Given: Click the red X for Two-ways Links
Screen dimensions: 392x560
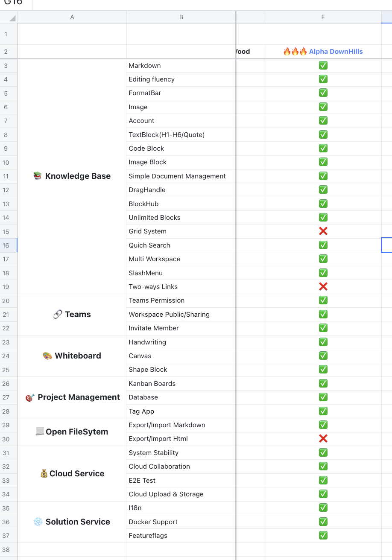Looking at the screenshot, I should point(323,286).
